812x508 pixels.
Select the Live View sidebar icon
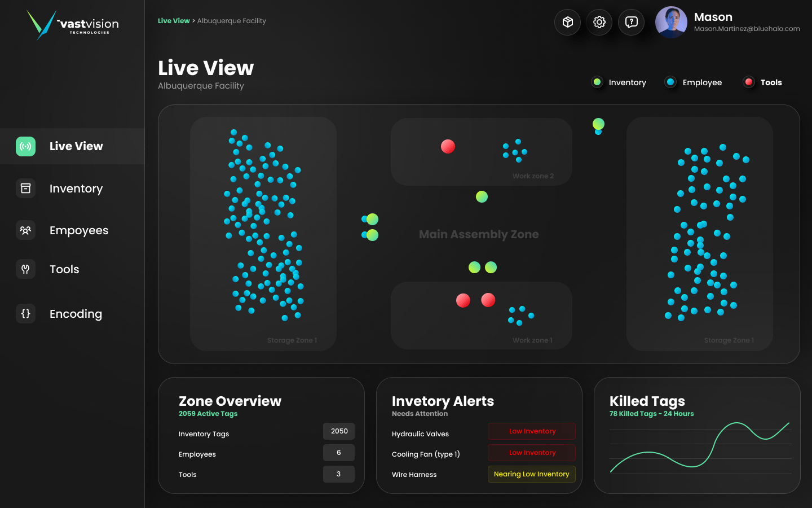(x=25, y=146)
